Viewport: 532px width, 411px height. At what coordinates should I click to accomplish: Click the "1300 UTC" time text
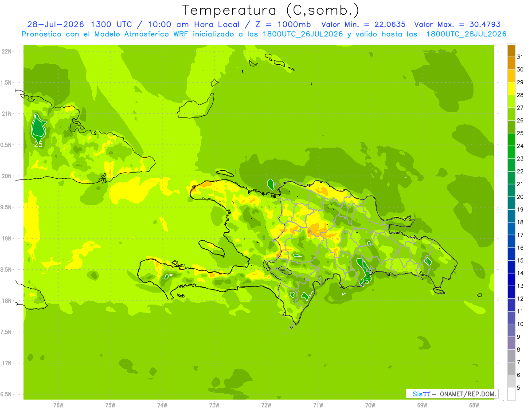pos(111,24)
